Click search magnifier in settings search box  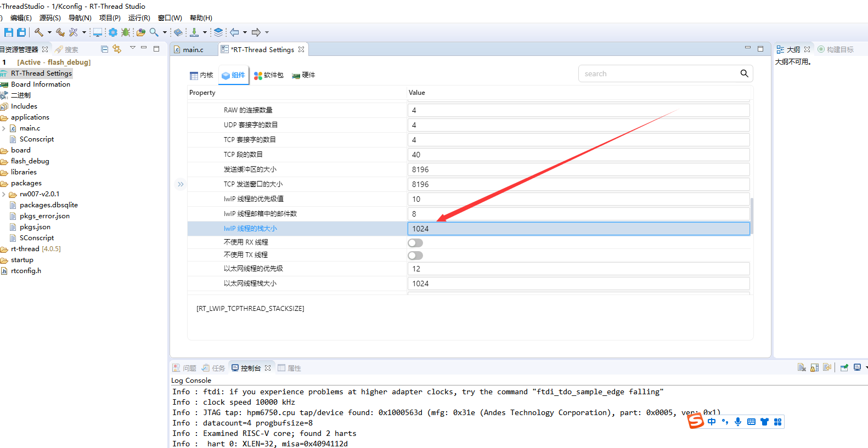click(x=744, y=73)
